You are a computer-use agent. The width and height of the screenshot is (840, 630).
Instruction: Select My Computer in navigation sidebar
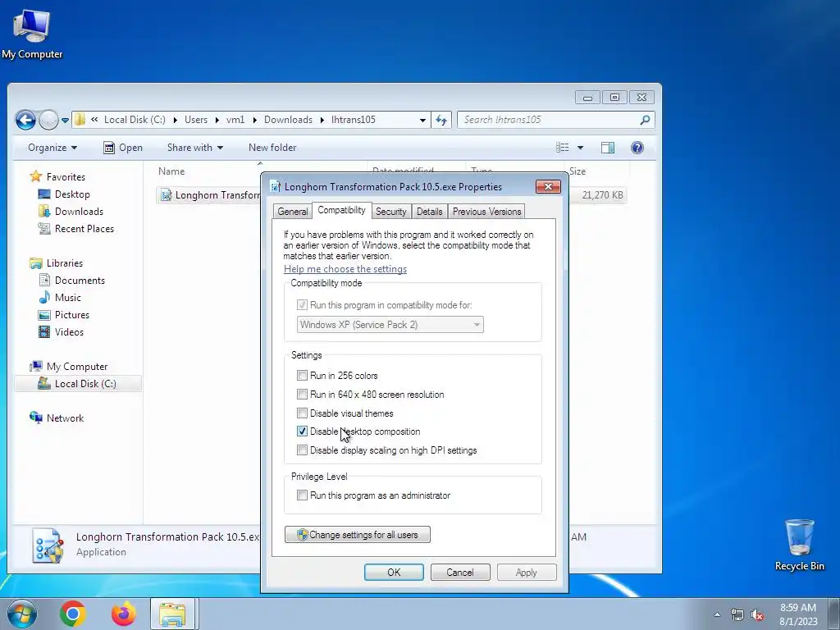pyautogui.click(x=76, y=367)
